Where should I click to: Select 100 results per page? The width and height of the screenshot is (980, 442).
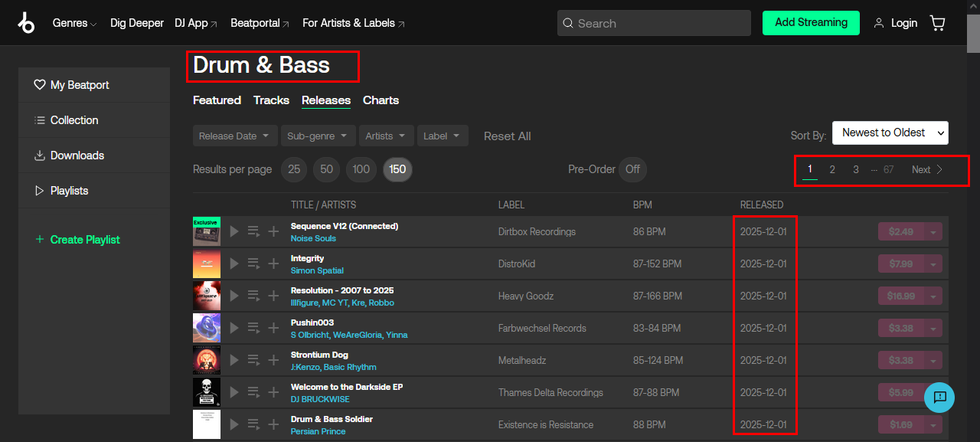361,169
